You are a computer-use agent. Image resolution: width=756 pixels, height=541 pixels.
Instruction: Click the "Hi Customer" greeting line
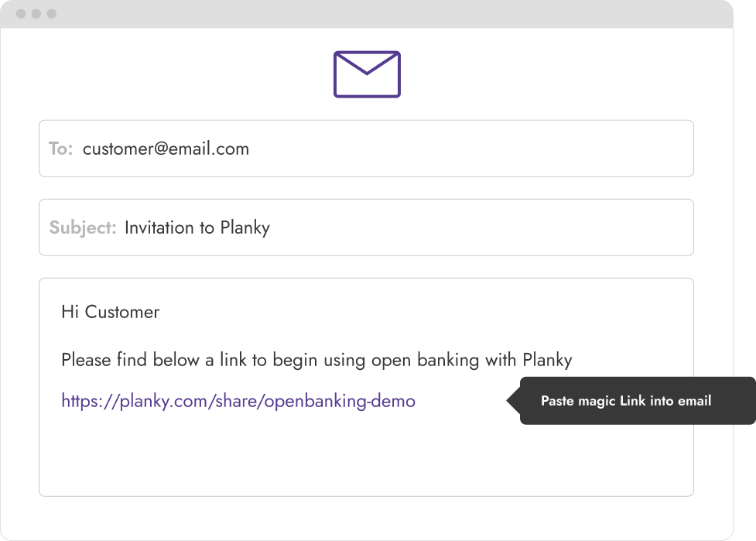click(111, 312)
